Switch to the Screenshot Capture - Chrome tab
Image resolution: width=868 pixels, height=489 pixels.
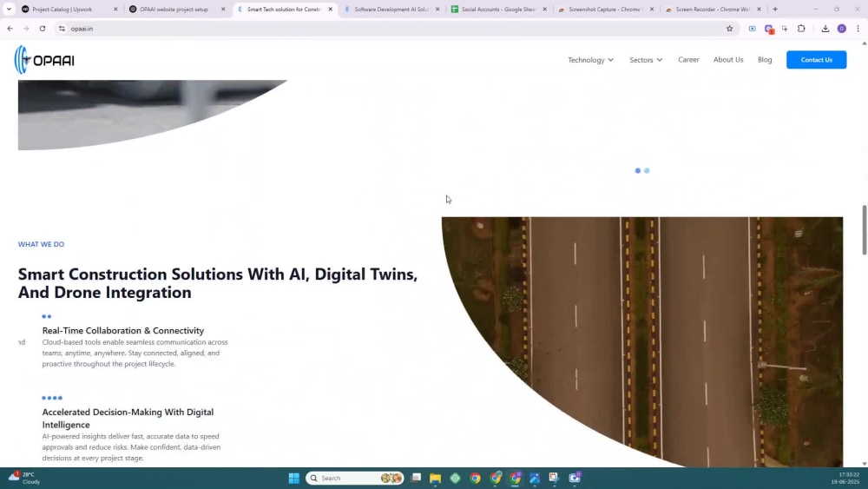click(x=606, y=9)
